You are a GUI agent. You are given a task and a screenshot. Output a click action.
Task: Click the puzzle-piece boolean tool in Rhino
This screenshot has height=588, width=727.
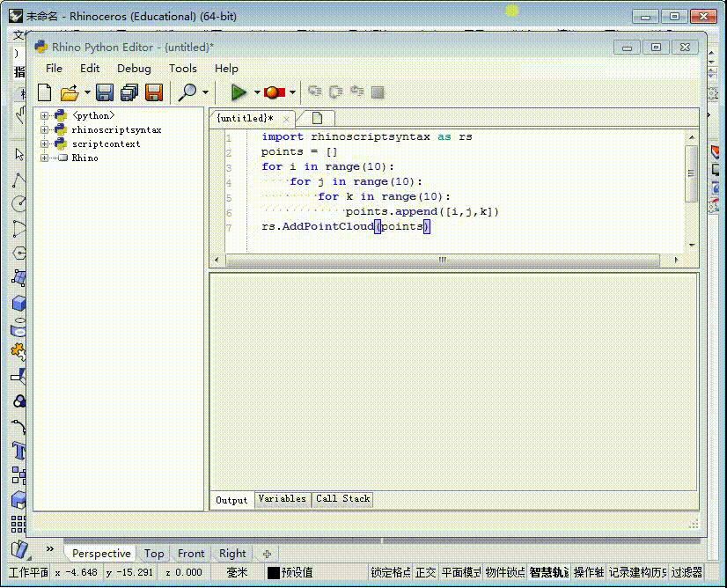point(19,352)
